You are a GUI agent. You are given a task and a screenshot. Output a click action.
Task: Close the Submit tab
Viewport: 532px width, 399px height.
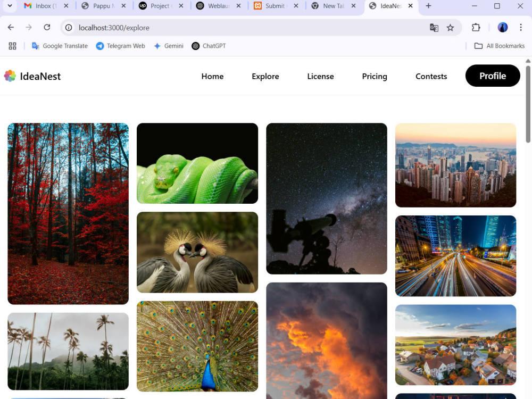[x=296, y=6]
